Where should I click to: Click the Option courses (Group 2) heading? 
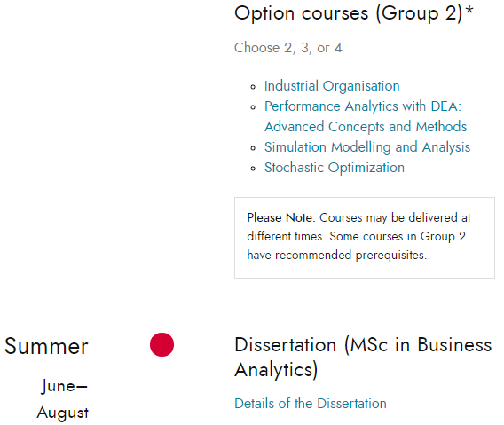point(354,13)
